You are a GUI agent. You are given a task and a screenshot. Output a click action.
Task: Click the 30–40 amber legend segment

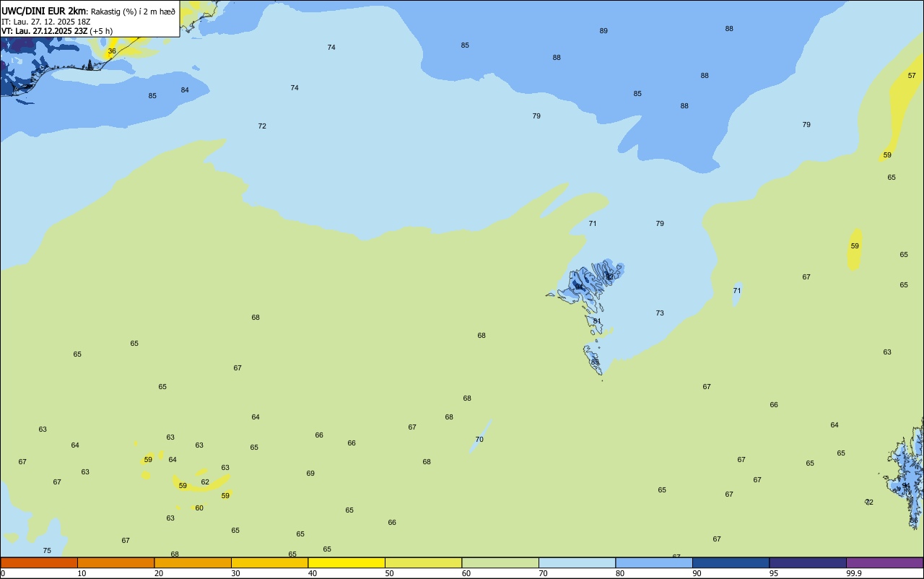269,562
